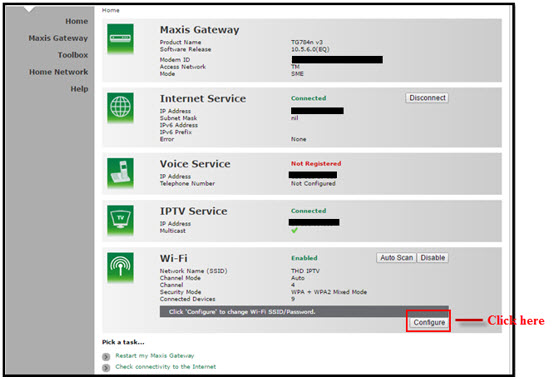The image size is (554, 379).
Task: Click the Maxis Gateway modem icon
Action: pos(120,39)
